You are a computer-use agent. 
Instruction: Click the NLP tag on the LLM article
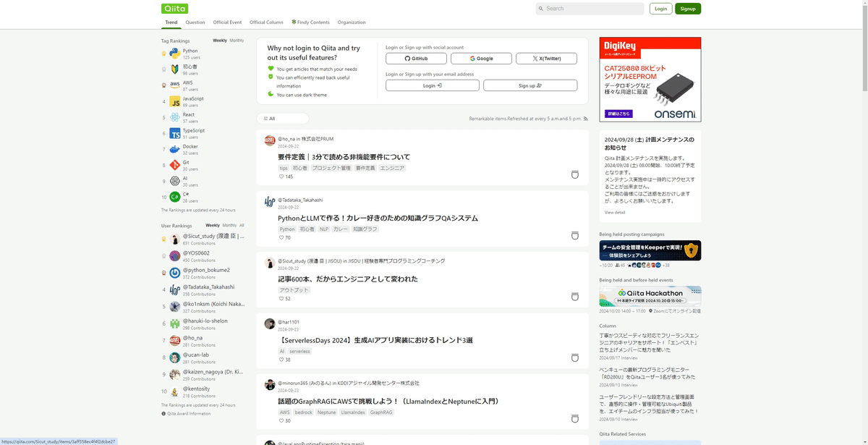point(323,229)
